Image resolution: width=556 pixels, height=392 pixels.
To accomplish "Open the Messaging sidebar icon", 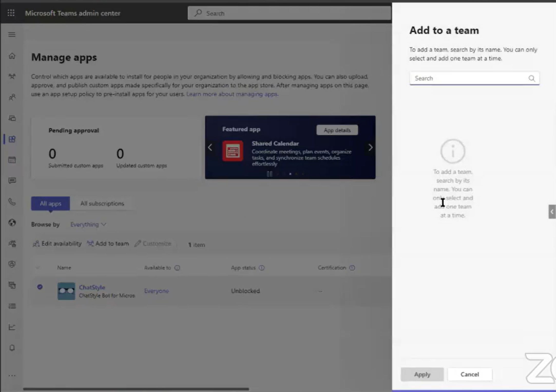I will (12, 181).
